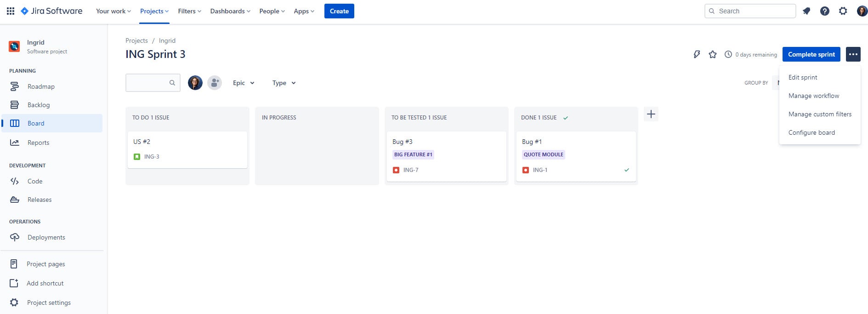This screenshot has height=314, width=868.
Task: Click the BIG FEATURE #1 epic label
Action: click(x=413, y=154)
